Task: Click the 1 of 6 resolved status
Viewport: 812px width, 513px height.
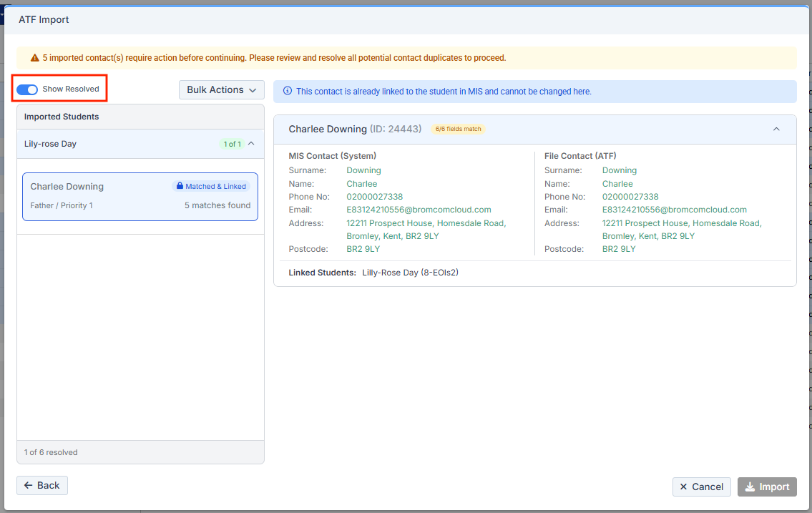Action: coord(51,452)
